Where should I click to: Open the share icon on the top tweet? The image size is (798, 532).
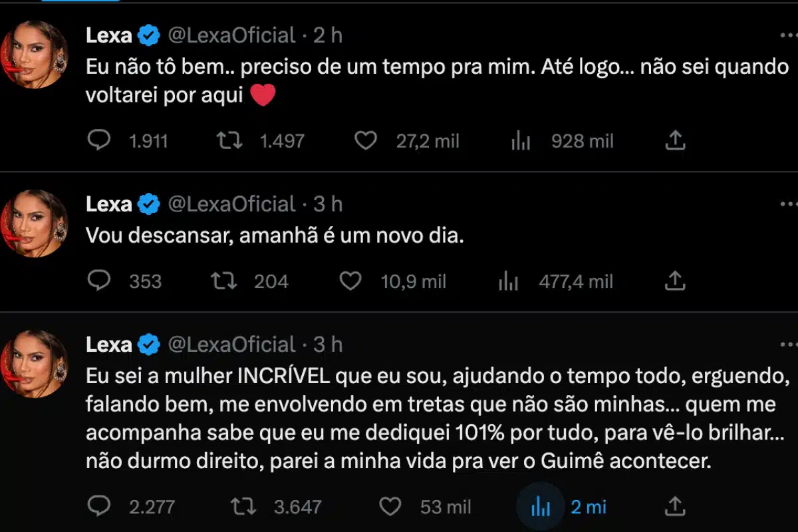675,140
